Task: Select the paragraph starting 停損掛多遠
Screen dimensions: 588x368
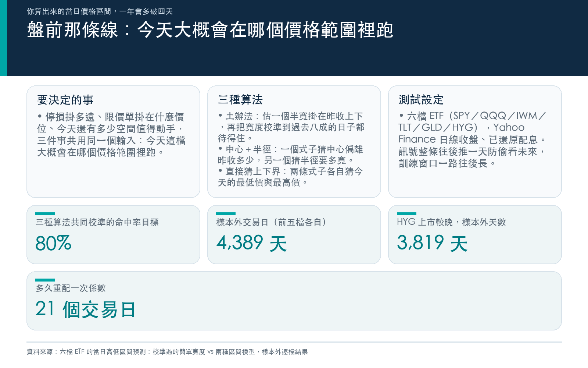Action: [x=111, y=135]
